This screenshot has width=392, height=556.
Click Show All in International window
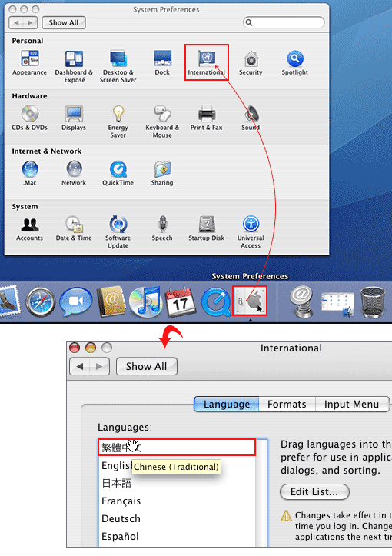pyautogui.click(x=146, y=366)
